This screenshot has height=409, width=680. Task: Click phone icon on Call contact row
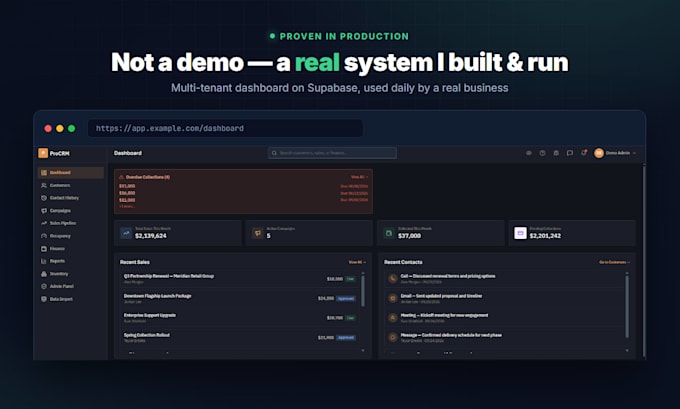click(393, 278)
